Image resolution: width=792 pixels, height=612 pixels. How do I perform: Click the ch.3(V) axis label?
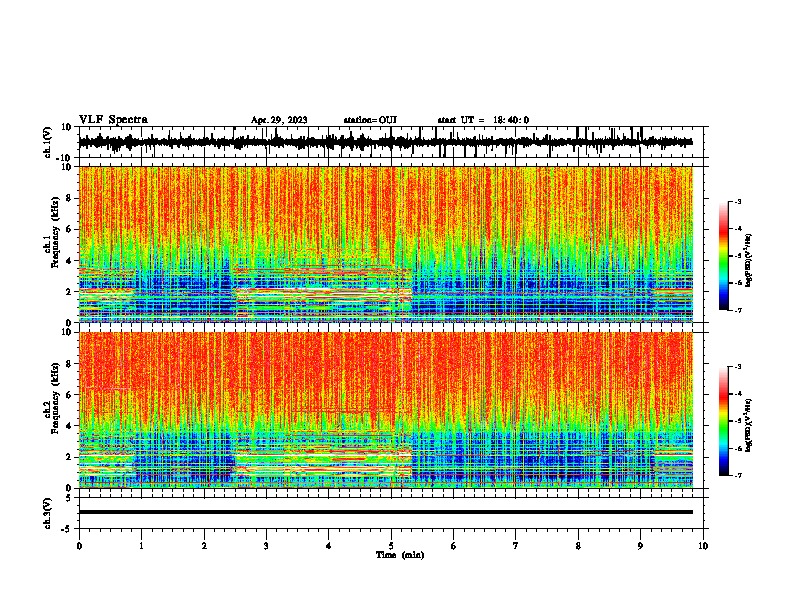pos(48,514)
